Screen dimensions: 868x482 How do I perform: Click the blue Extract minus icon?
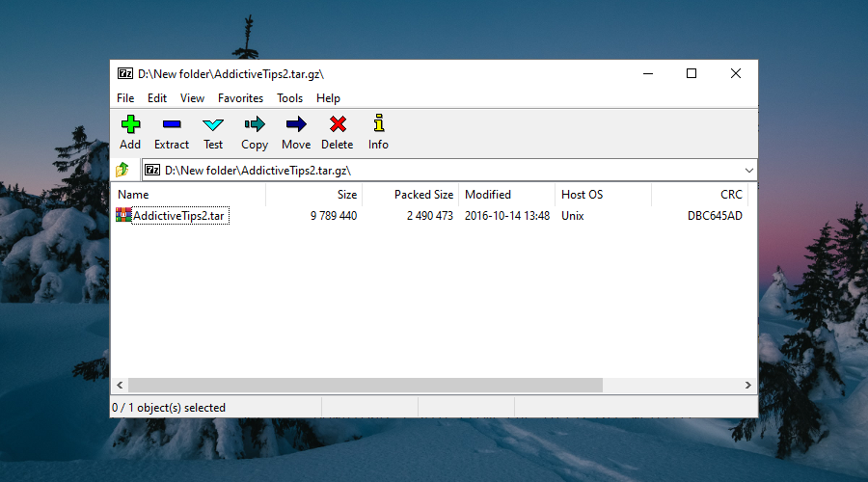point(172,124)
